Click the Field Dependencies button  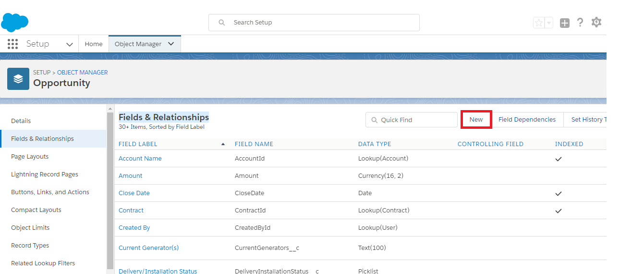pos(527,120)
